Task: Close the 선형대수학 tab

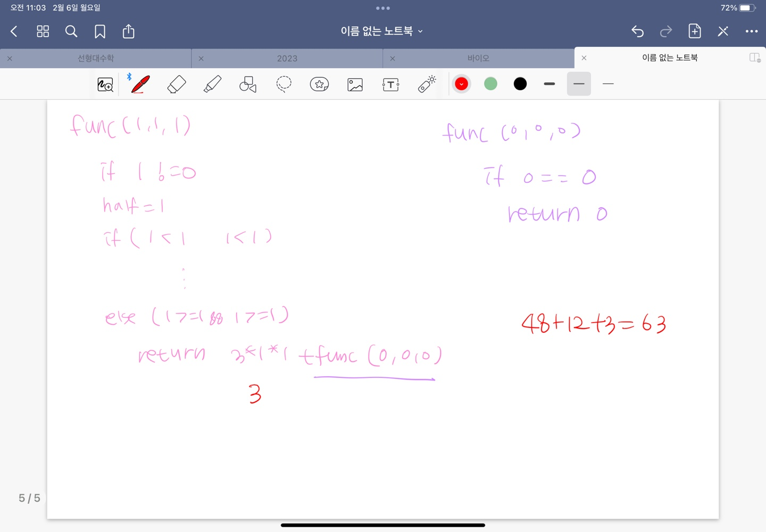Action: pos(10,58)
